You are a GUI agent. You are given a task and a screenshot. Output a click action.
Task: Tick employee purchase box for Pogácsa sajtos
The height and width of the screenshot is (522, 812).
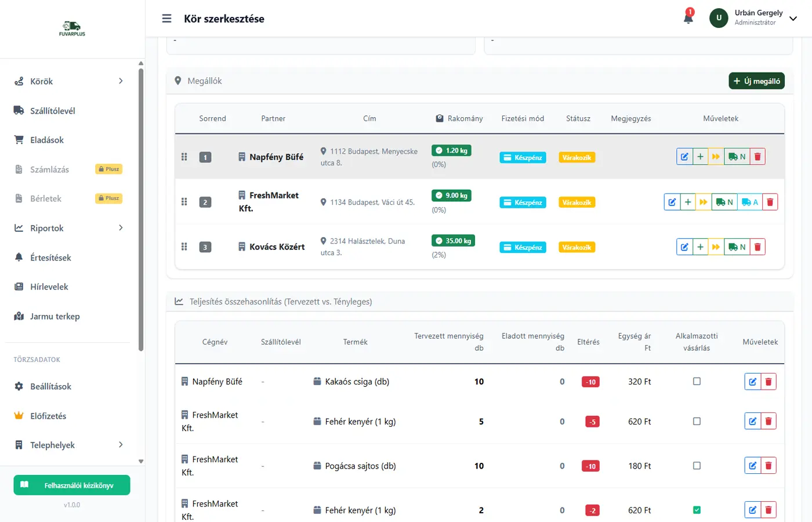pyautogui.click(x=697, y=466)
